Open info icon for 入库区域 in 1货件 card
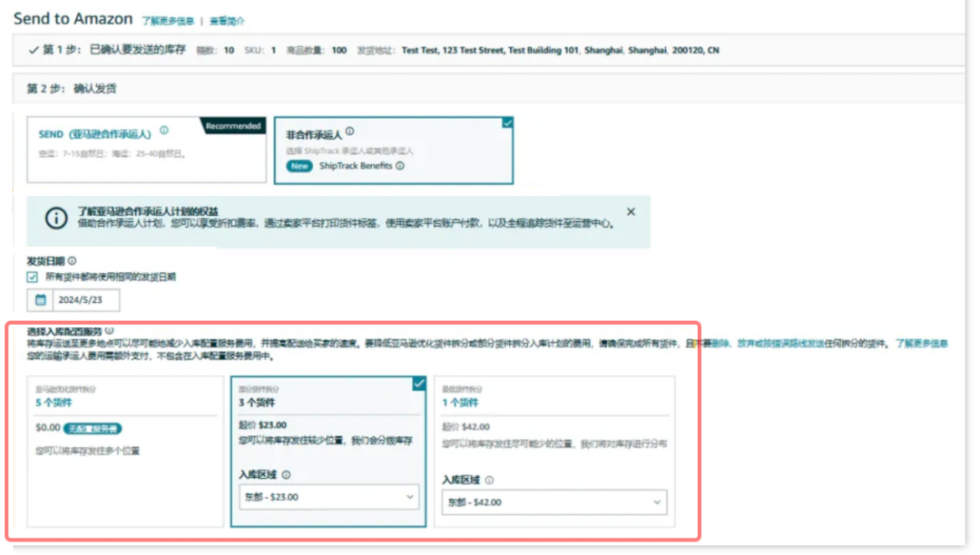 coord(488,481)
